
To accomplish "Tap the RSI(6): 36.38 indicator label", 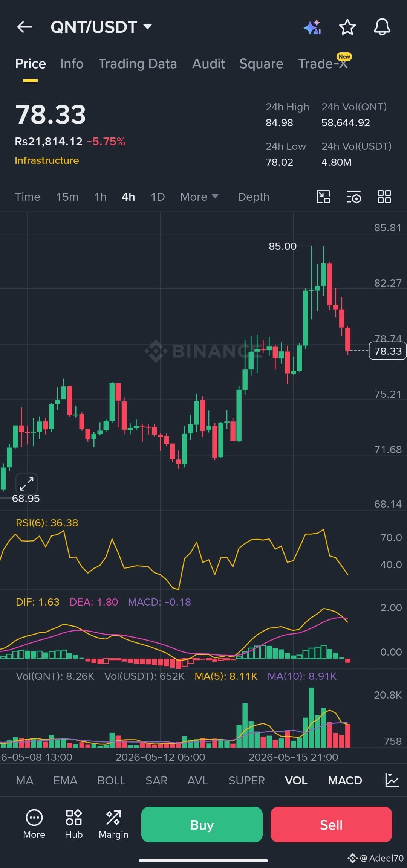I will pyautogui.click(x=47, y=523).
